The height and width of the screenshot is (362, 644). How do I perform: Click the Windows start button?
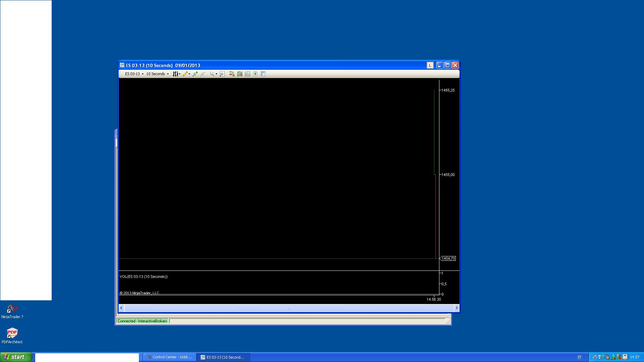[16, 357]
